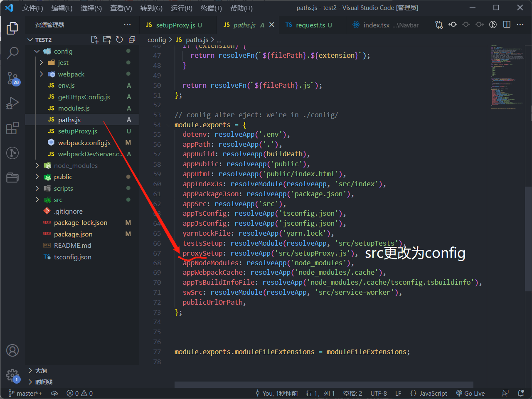532x399 pixels.
Task: Refresh the explorer file tree
Action: [119, 39]
